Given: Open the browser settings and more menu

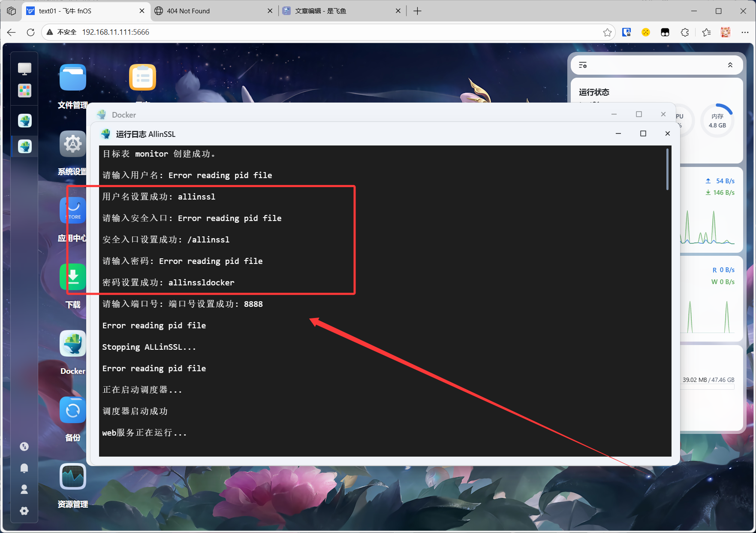Looking at the screenshot, I should click(745, 32).
